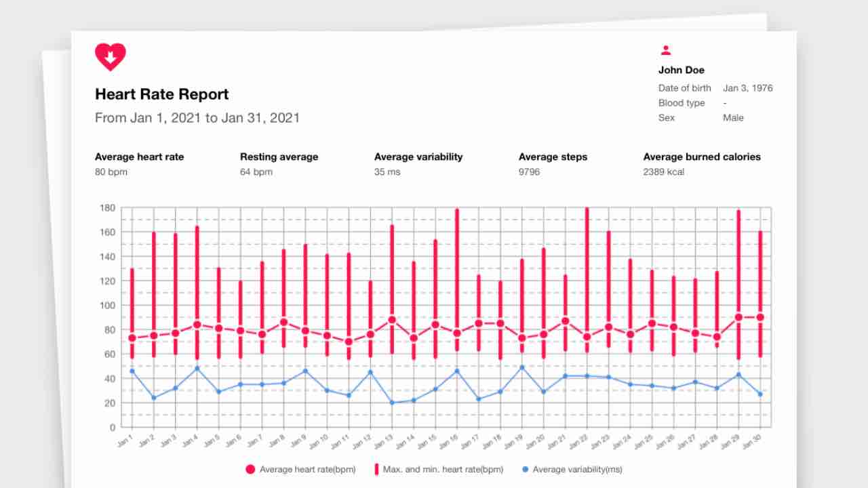Viewport: 868px width, 488px height.
Task: Click the Resting average heading
Action: tap(279, 157)
